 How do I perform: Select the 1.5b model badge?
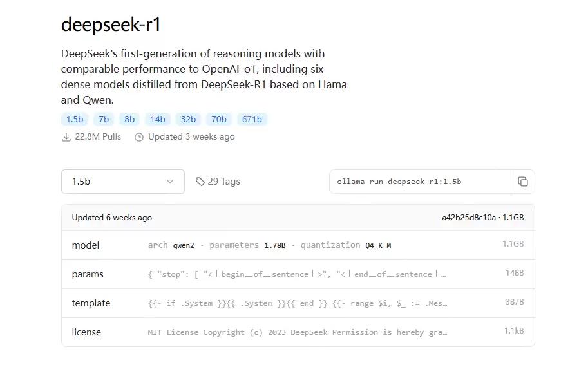pyautogui.click(x=74, y=119)
